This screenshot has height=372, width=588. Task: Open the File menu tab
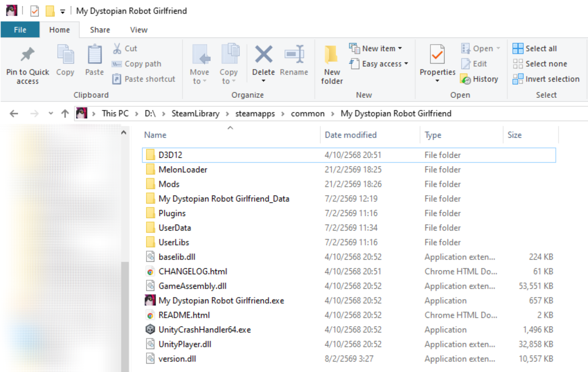pyautogui.click(x=20, y=30)
